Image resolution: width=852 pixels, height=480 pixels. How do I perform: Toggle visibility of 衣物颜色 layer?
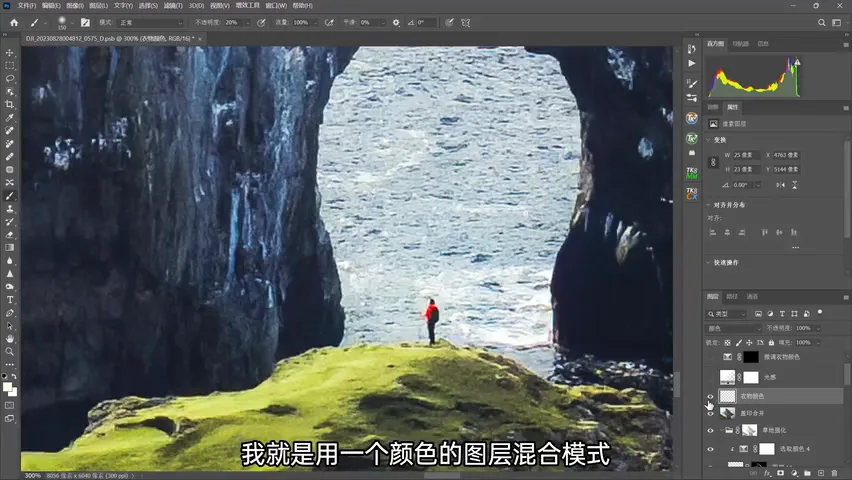(710, 396)
